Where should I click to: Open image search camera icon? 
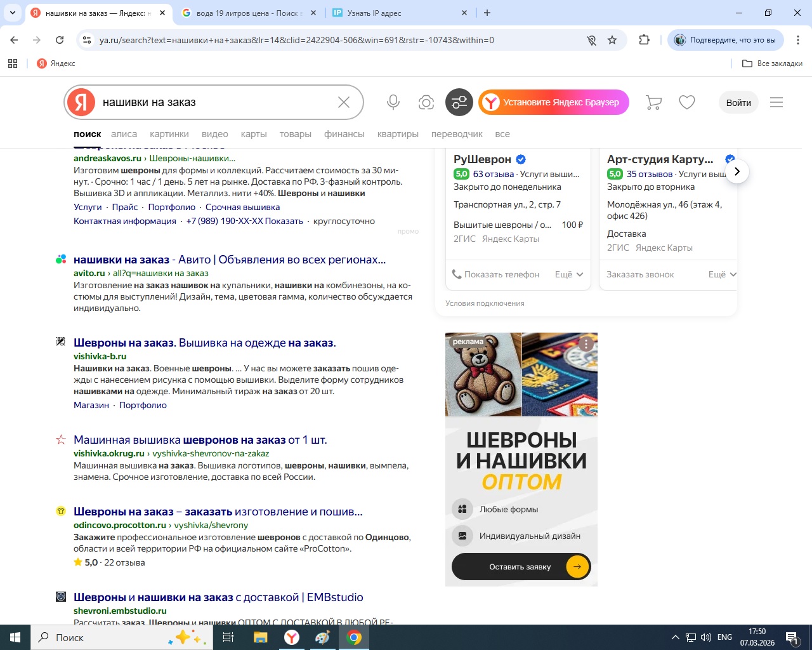tap(426, 102)
